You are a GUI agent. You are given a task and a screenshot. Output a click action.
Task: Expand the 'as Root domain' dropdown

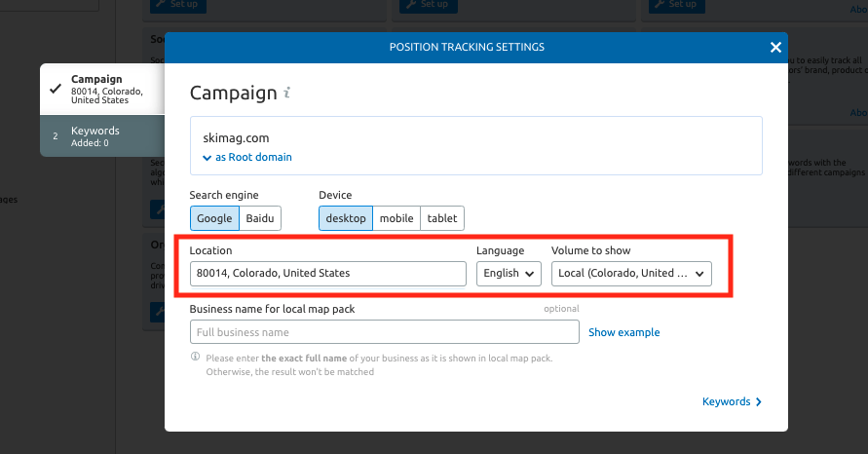pyautogui.click(x=247, y=157)
